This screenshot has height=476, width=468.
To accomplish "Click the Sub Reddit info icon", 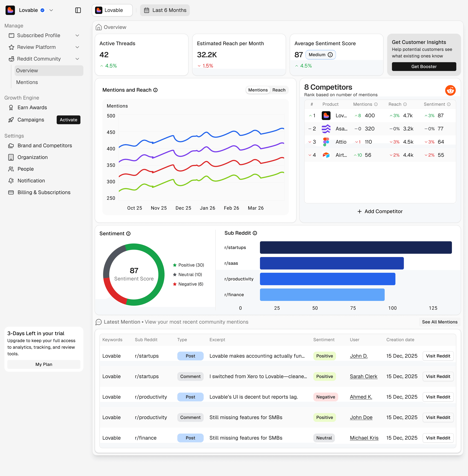I will coord(255,233).
